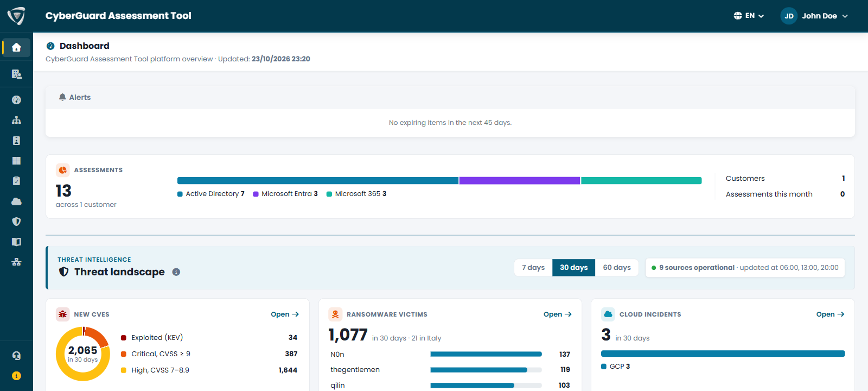868x391 pixels.
Task: Click the clipboard checklist sidebar icon
Action: [x=16, y=181]
